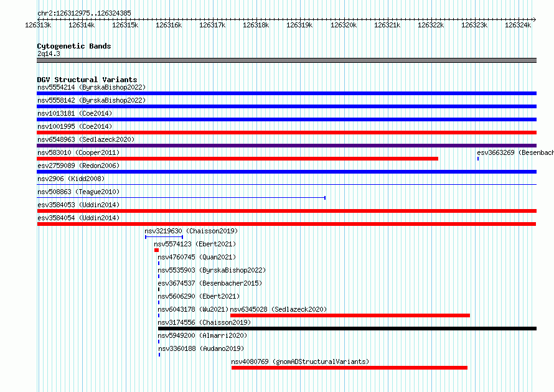
Task: Select the red nsv6345028 variant bar
Action: pyautogui.click(x=350, y=315)
